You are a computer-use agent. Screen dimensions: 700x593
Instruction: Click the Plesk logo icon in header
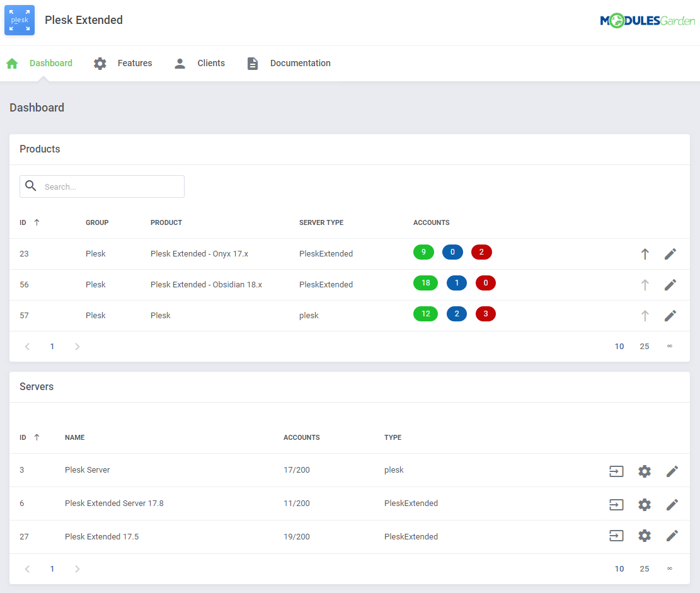coord(20,20)
